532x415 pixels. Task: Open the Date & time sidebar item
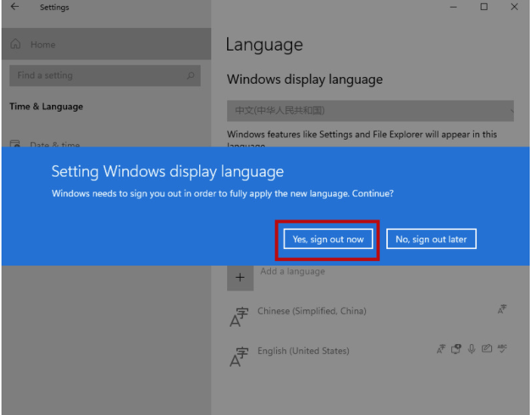pyautogui.click(x=54, y=145)
